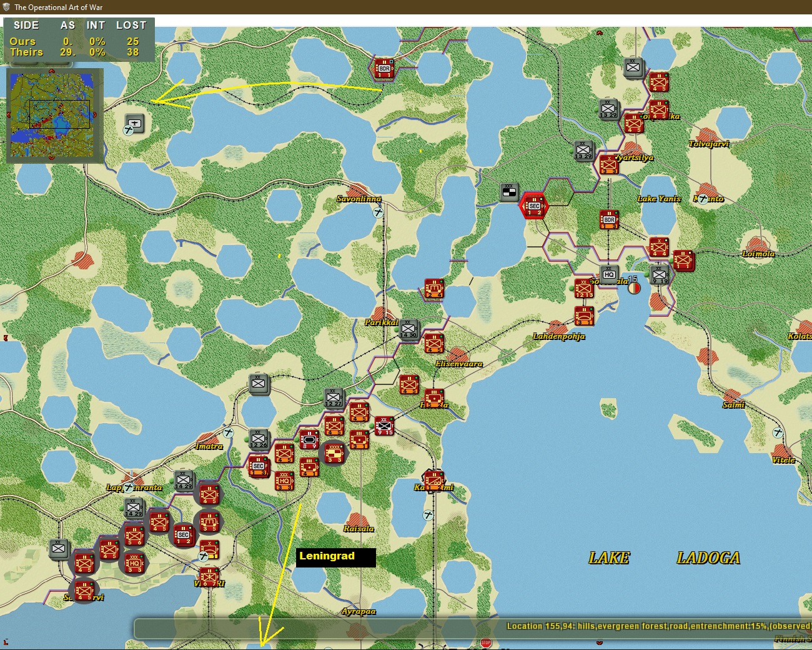
Task: Click the red STOP sign icon
Action: pyautogui.click(x=486, y=642)
